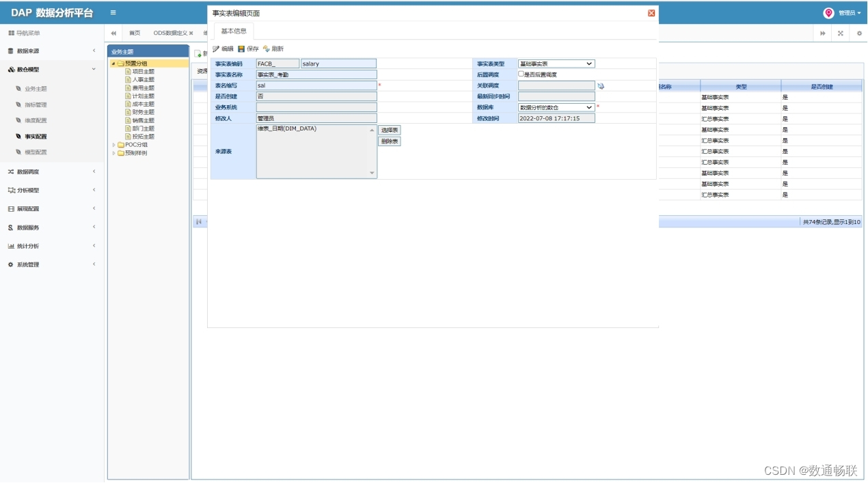The width and height of the screenshot is (868, 483).
Task: Select 部门主题 in the tree
Action: (144, 128)
